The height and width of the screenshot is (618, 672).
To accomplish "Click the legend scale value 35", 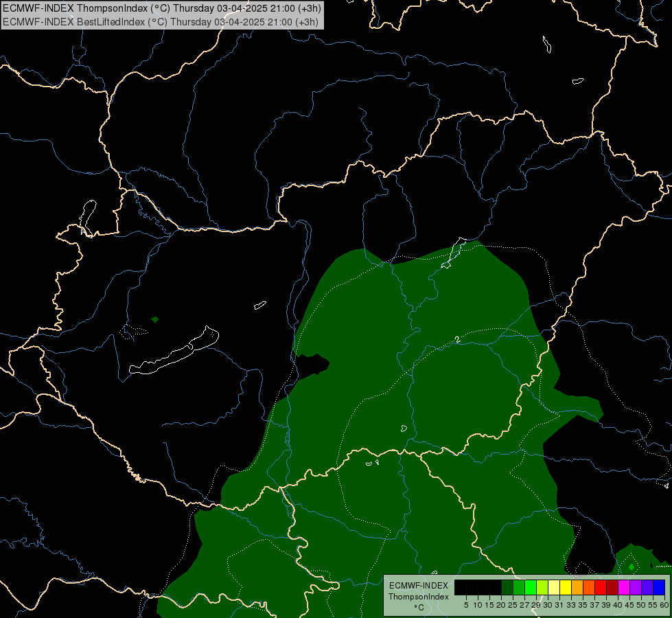I will (583, 605).
